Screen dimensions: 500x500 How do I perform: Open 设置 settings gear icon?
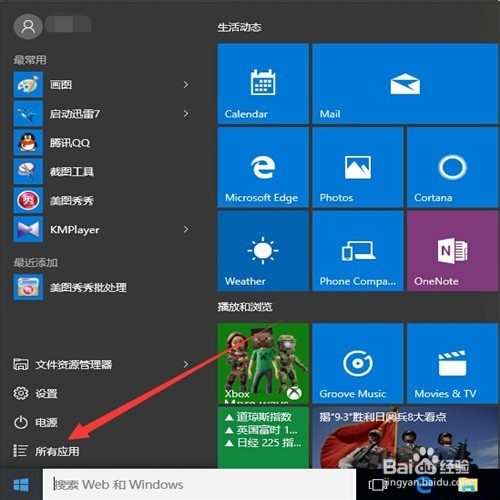21,393
